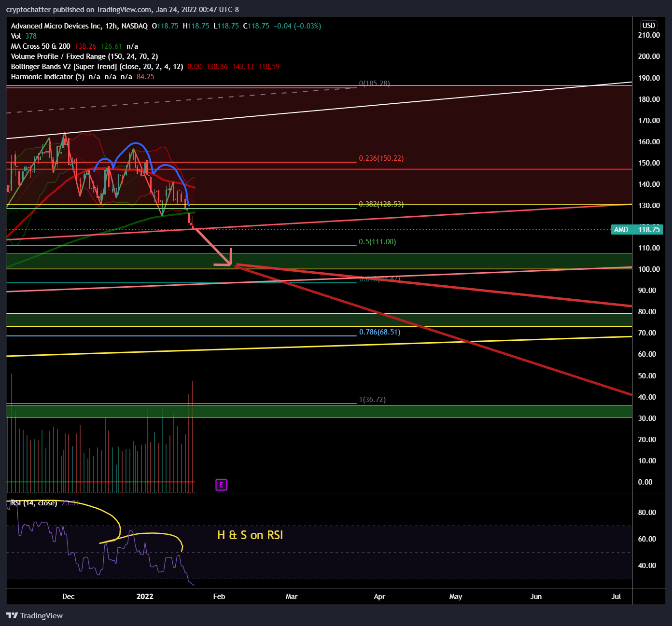Image resolution: width=672 pixels, height=626 pixels.
Task: Open the USD currency selector
Action: pyautogui.click(x=649, y=26)
